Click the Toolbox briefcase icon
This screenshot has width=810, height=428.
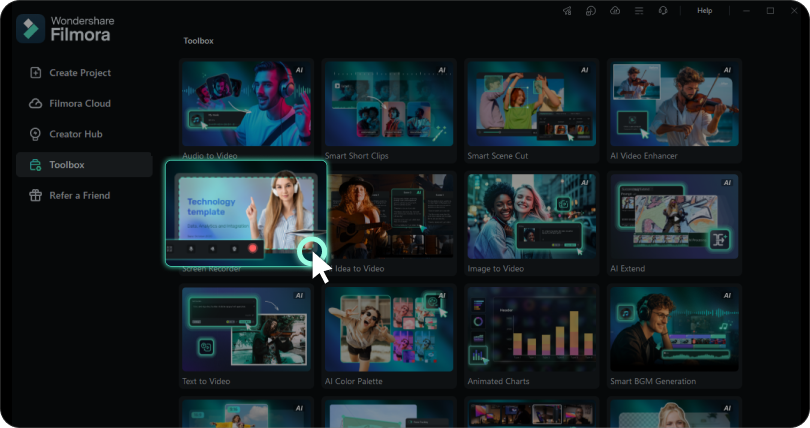pyautogui.click(x=35, y=165)
